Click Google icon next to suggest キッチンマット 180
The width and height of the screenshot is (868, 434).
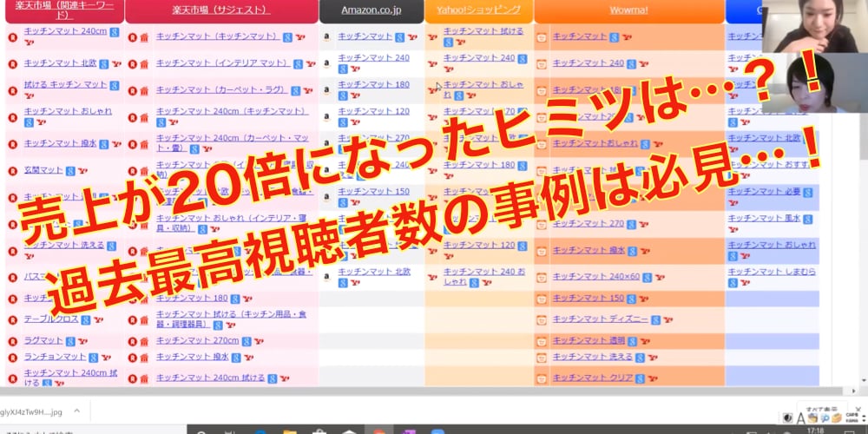pos(235,299)
